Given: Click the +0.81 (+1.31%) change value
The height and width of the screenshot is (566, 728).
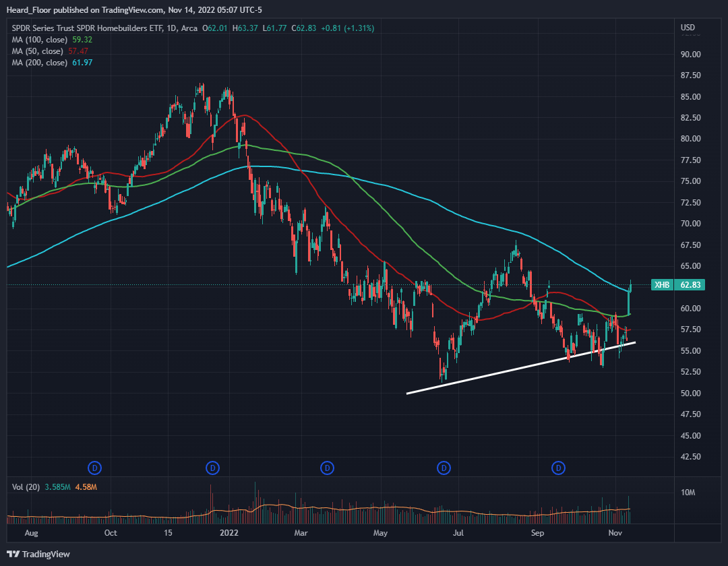Looking at the screenshot, I should pos(347,28).
